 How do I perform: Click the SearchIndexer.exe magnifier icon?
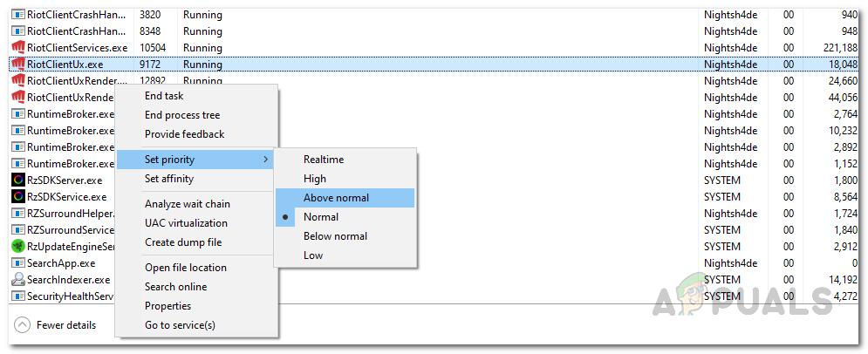point(17,280)
